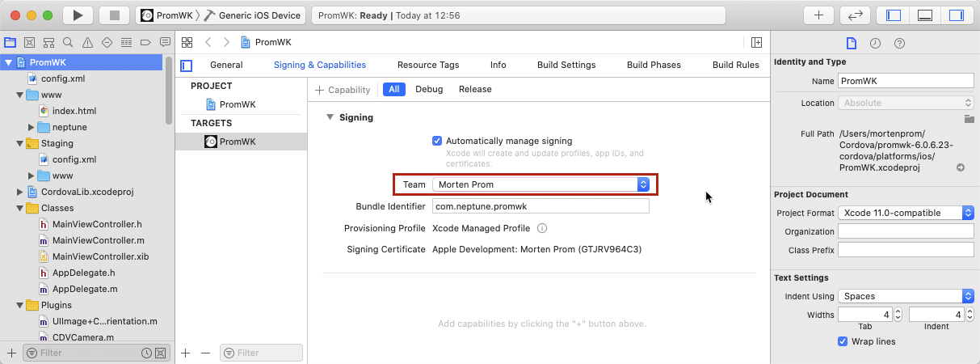Collapse the Classes group
This screenshot has width=980, height=364.
point(19,208)
